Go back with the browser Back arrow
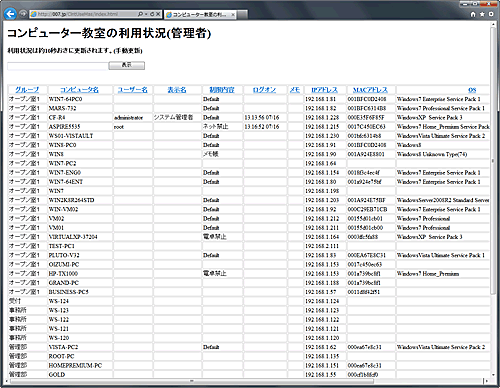 pyautogui.click(x=11, y=14)
